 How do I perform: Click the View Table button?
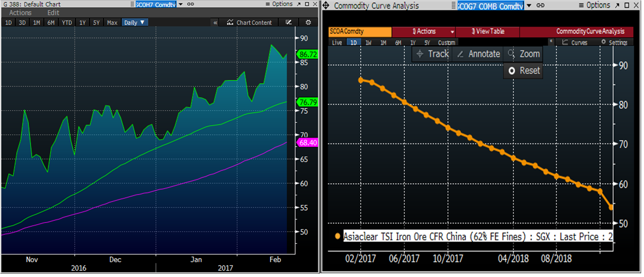[x=487, y=31]
